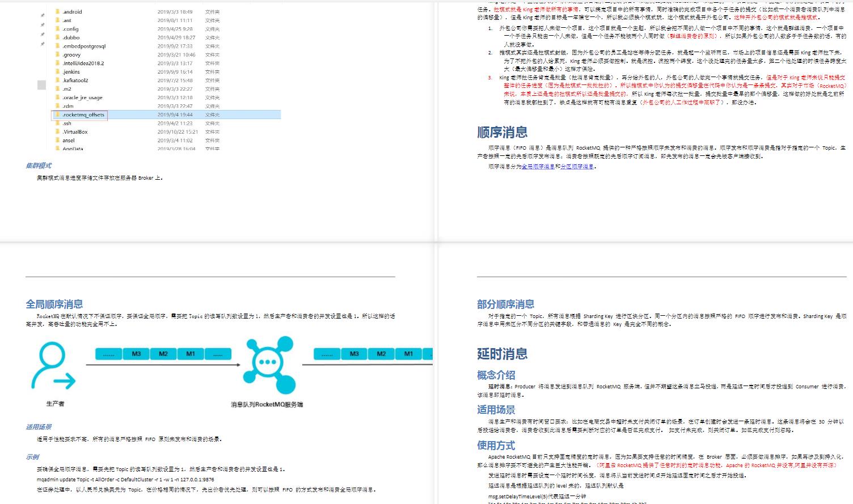
Task: Click the 全局顺序消息 section heading
Action: tap(54, 304)
